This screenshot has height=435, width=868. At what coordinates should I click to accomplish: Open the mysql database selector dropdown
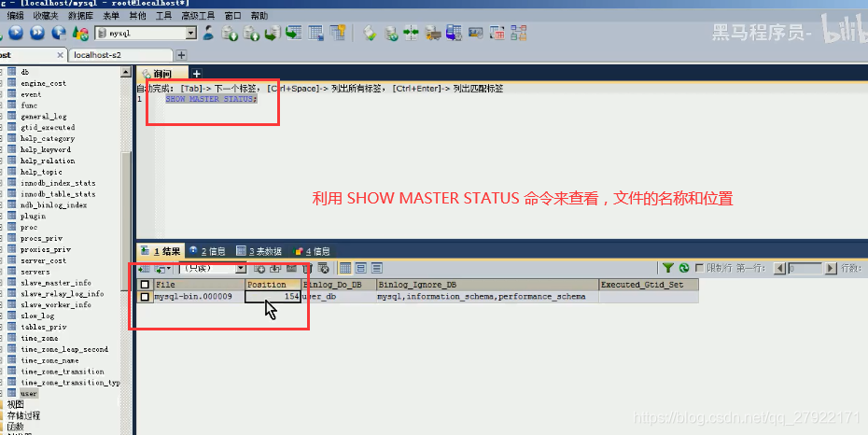click(191, 34)
